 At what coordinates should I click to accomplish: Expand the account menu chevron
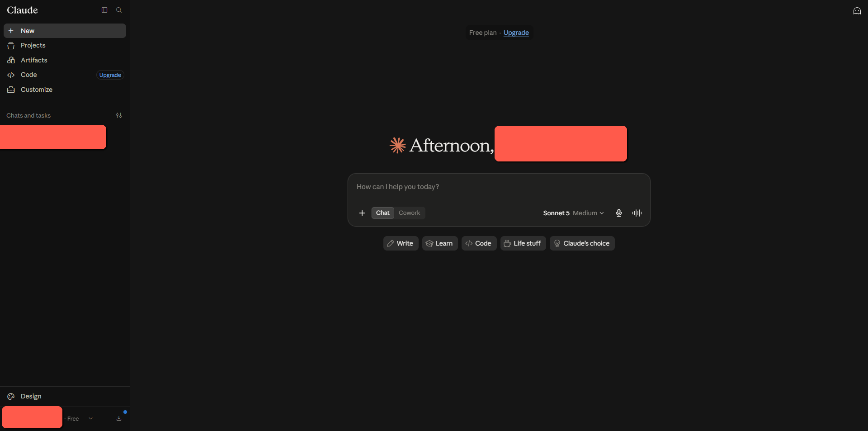coord(91,418)
